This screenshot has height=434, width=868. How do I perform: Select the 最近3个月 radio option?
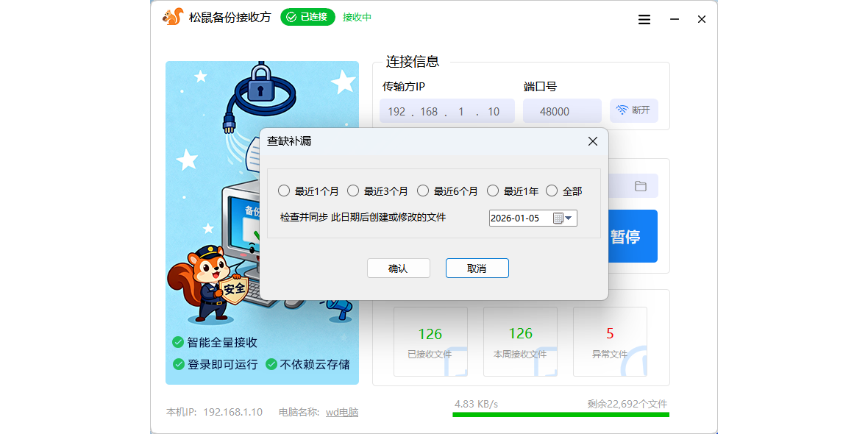(x=353, y=191)
